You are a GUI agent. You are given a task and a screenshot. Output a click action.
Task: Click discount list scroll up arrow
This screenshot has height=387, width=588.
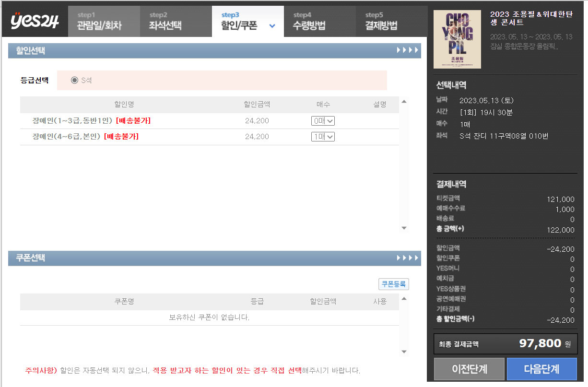pyautogui.click(x=404, y=102)
